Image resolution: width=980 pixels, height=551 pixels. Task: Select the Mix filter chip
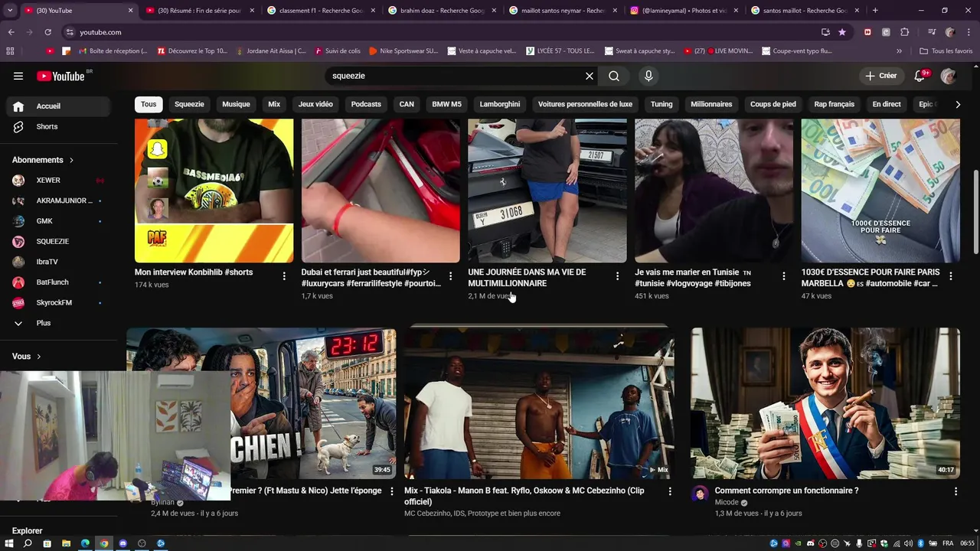(274, 104)
